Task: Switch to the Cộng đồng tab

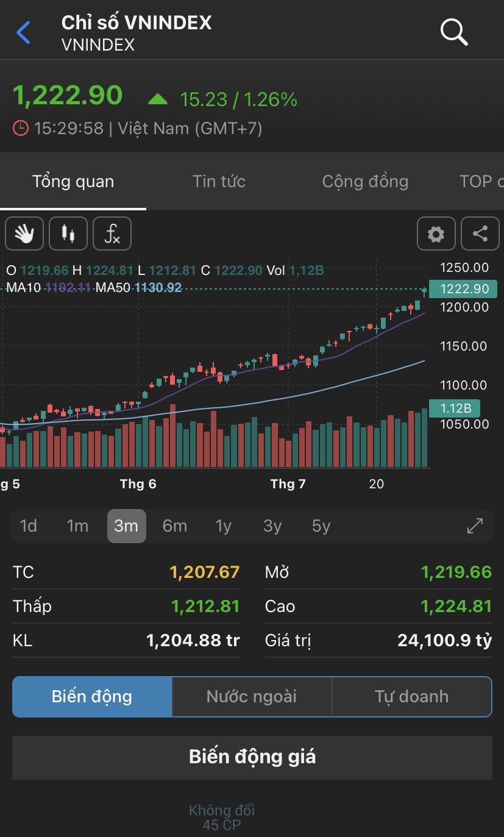Action: (x=365, y=181)
